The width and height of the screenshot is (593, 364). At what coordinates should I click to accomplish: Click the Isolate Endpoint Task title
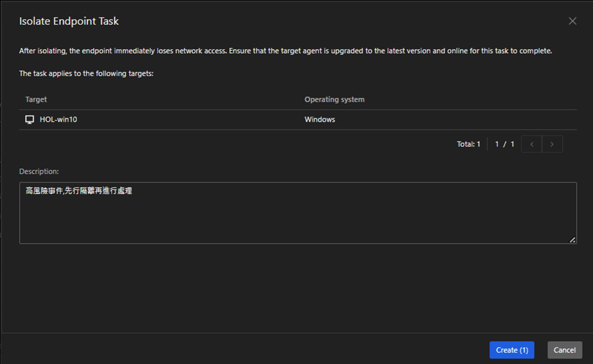coord(69,21)
